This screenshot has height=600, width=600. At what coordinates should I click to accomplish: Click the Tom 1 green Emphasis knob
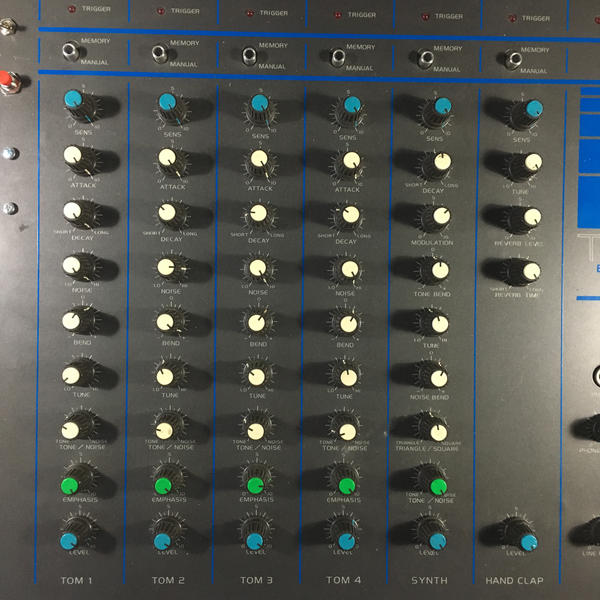click(x=70, y=486)
